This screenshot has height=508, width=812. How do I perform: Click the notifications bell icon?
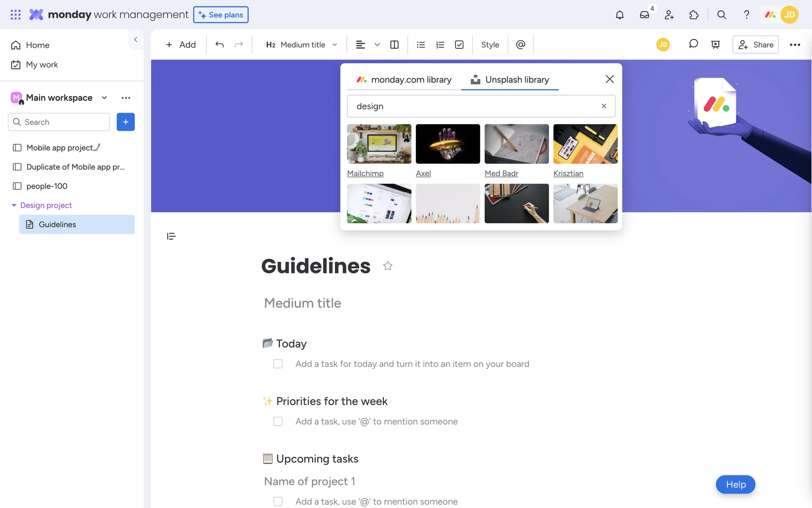tap(619, 15)
